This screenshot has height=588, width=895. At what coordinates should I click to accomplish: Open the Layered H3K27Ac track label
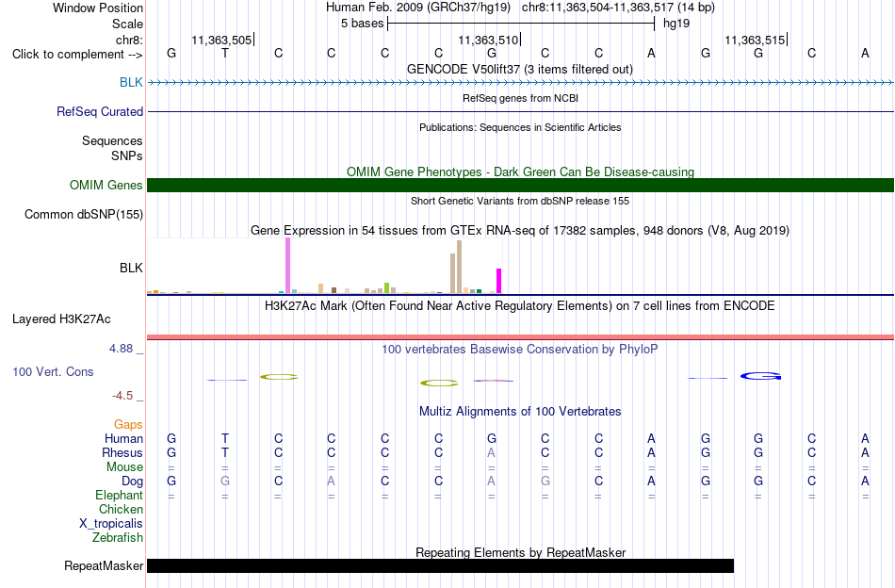[x=61, y=318]
